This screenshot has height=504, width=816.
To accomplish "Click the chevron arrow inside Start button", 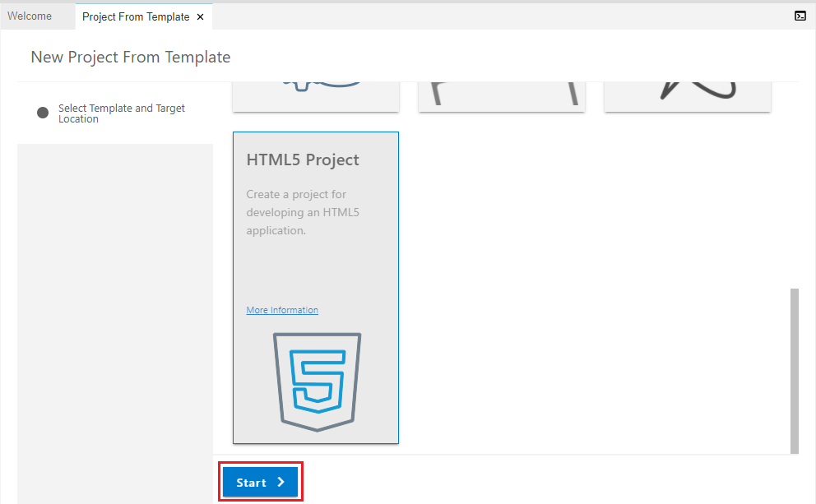I will pyautogui.click(x=280, y=483).
